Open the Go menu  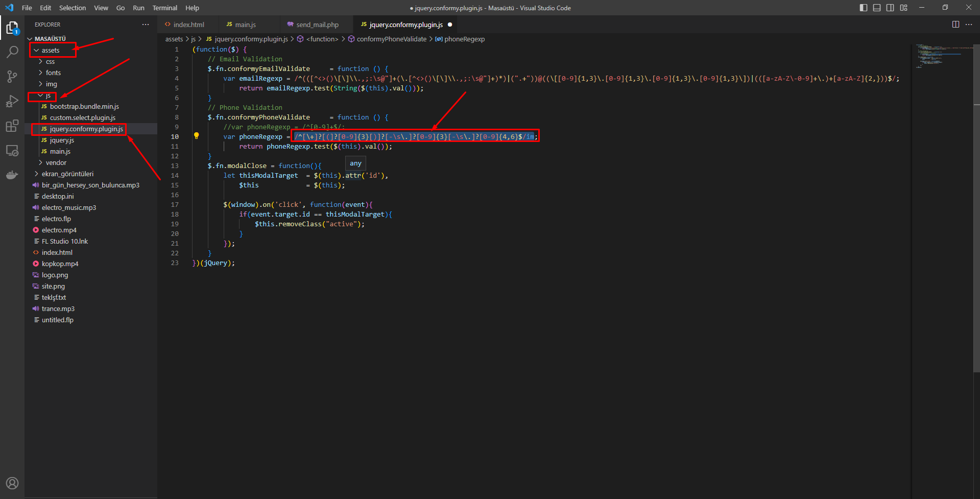click(x=121, y=8)
